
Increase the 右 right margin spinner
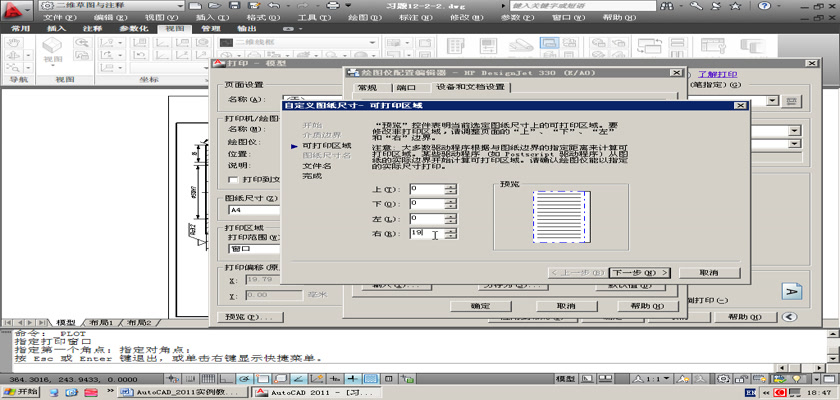point(452,231)
